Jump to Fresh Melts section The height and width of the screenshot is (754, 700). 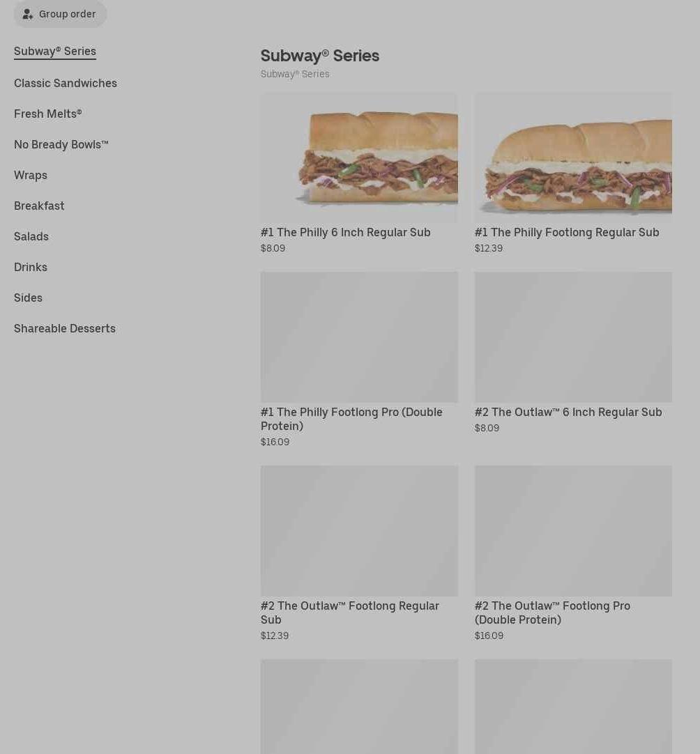[x=47, y=114]
